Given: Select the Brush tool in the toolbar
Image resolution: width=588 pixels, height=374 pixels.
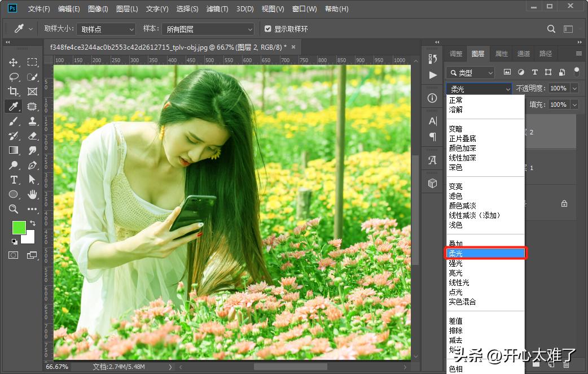Looking at the screenshot, I should tap(14, 121).
